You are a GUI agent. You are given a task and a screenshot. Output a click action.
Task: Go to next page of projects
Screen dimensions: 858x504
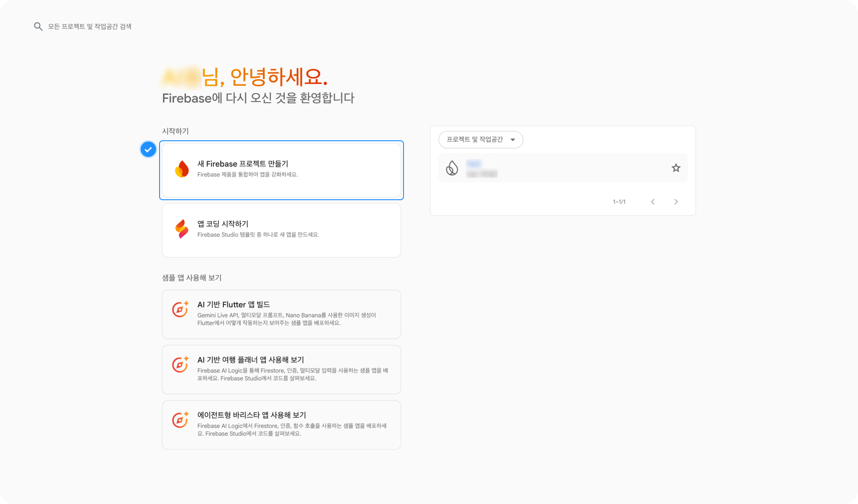676,202
